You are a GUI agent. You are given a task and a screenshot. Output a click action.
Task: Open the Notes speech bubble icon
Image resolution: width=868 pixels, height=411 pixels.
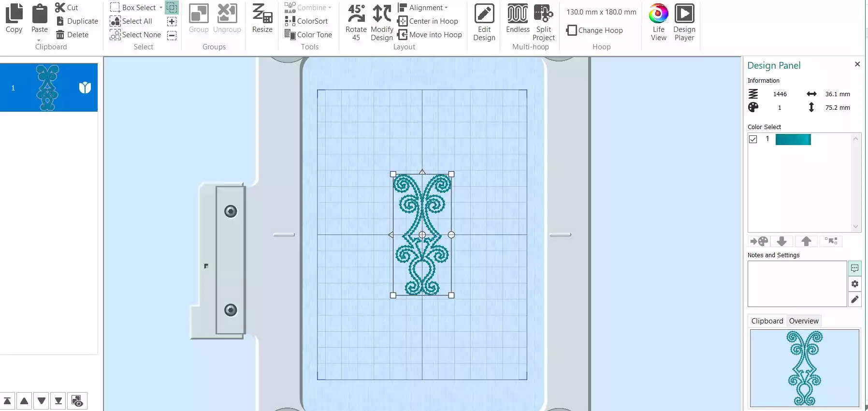point(855,268)
